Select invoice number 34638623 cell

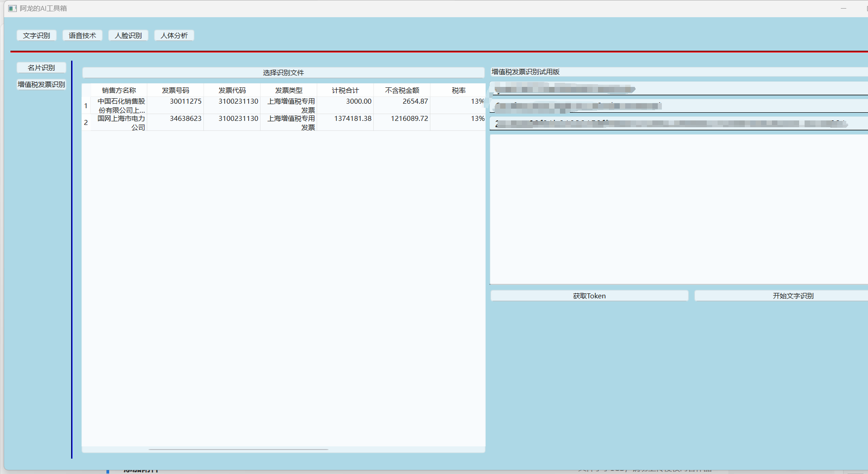175,122
